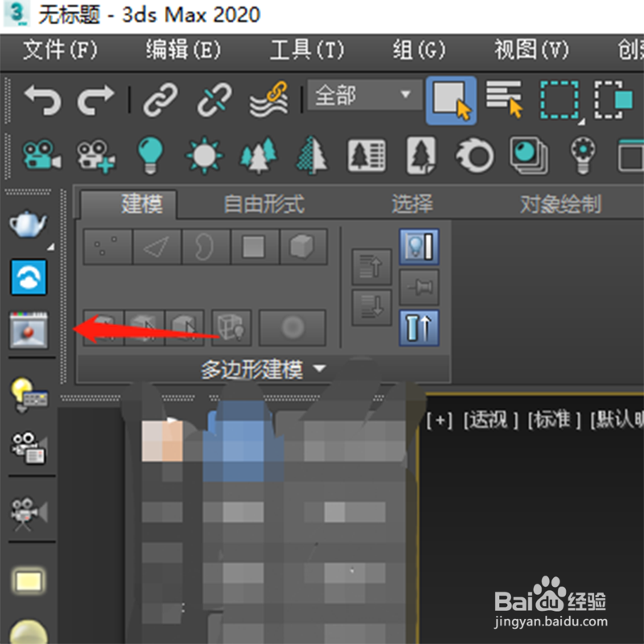Click the viewport [+] menu label
The width and height of the screenshot is (644, 644).
(439, 420)
